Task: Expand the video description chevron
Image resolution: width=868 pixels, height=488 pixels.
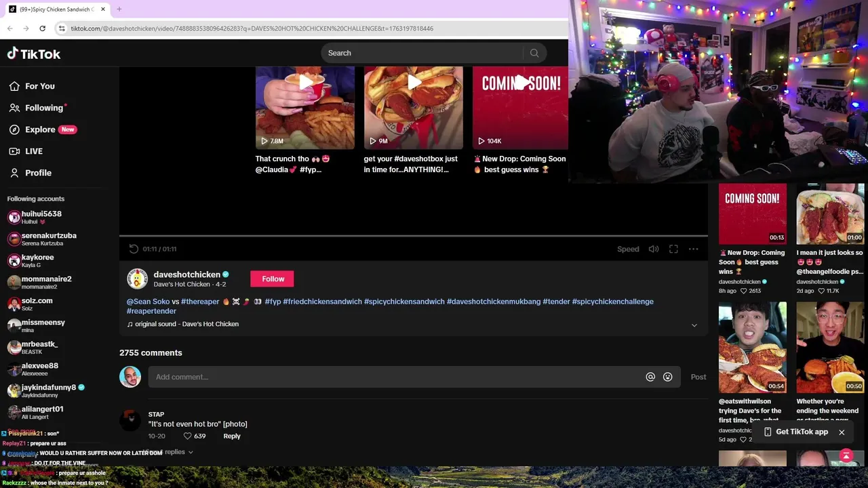Action: click(694, 325)
